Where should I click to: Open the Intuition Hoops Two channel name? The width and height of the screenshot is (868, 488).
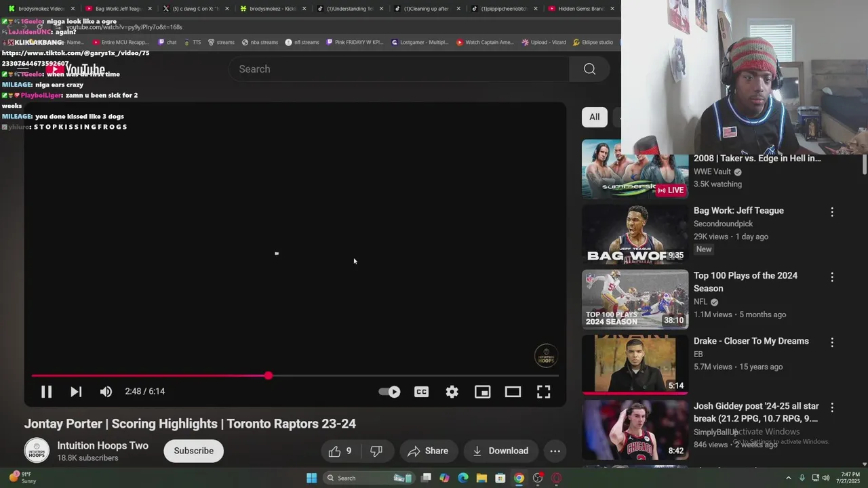(102, 445)
